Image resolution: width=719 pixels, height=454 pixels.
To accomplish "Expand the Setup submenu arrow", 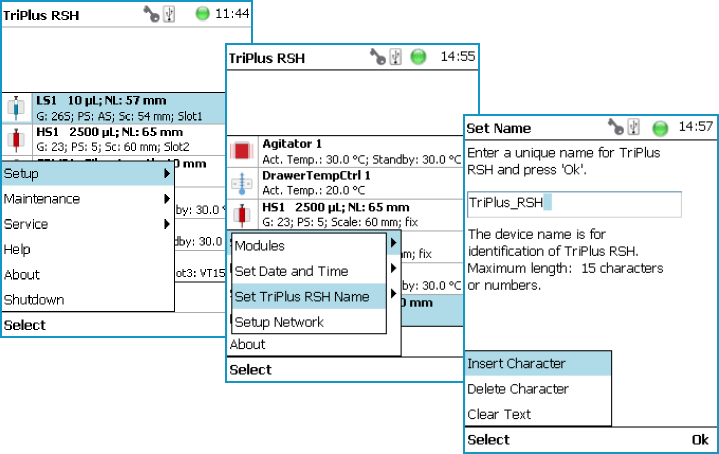I will click(x=167, y=173).
